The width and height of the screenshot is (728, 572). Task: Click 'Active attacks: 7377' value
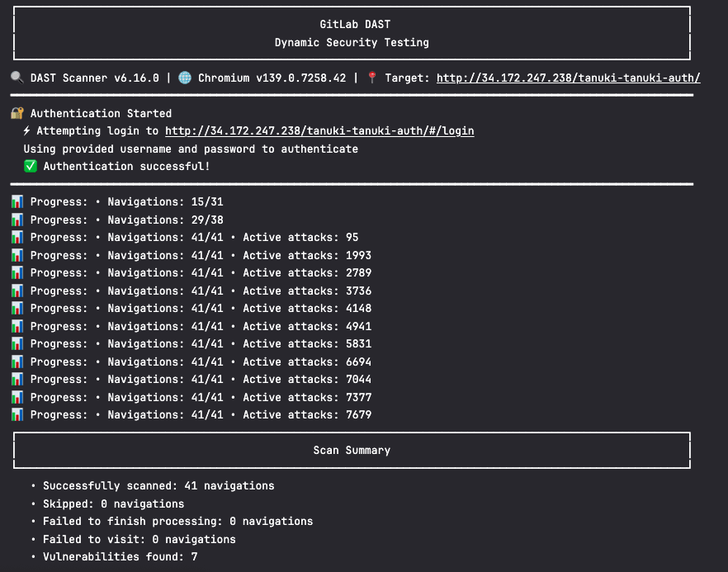click(x=307, y=398)
